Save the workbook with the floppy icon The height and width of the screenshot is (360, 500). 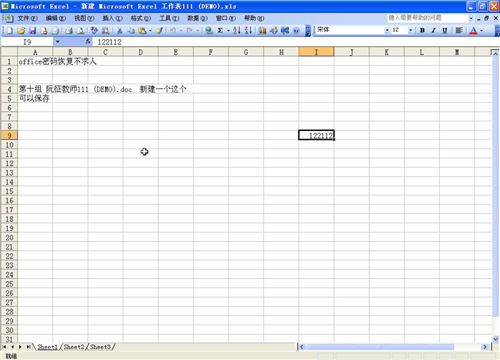tap(33, 31)
